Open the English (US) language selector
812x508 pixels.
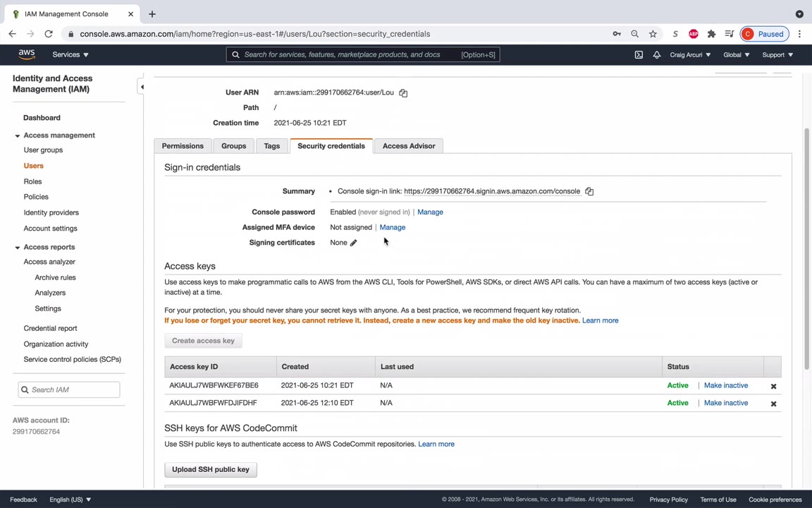tap(70, 500)
